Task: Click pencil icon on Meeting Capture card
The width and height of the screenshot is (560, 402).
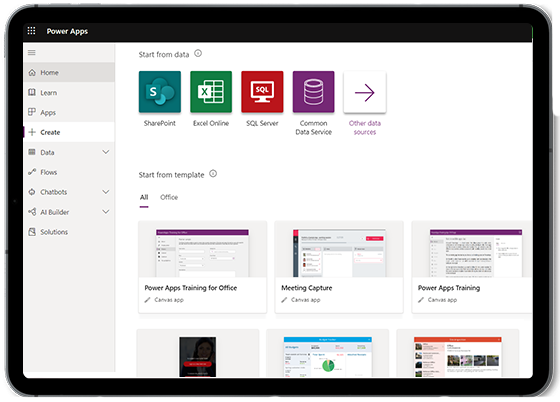Action: pyautogui.click(x=284, y=300)
